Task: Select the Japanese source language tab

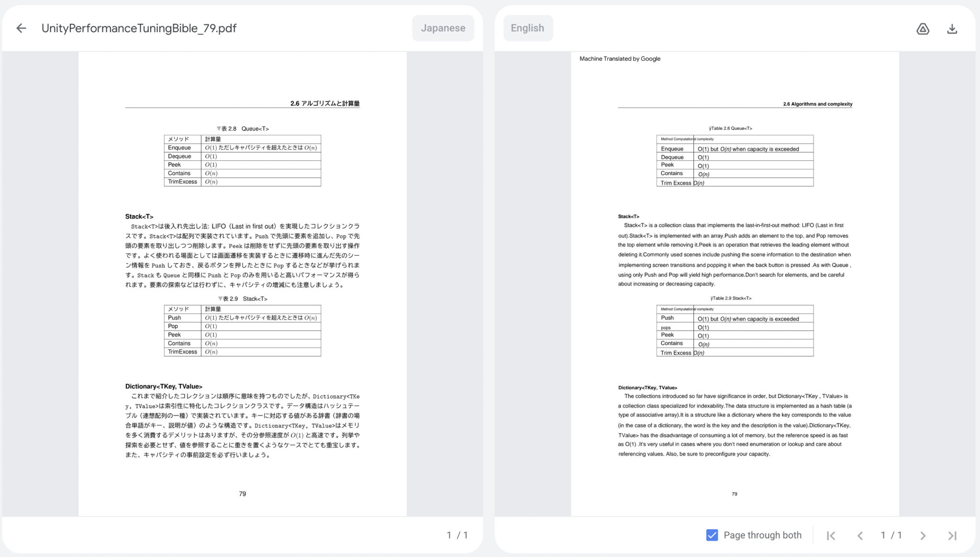Action: click(x=443, y=28)
